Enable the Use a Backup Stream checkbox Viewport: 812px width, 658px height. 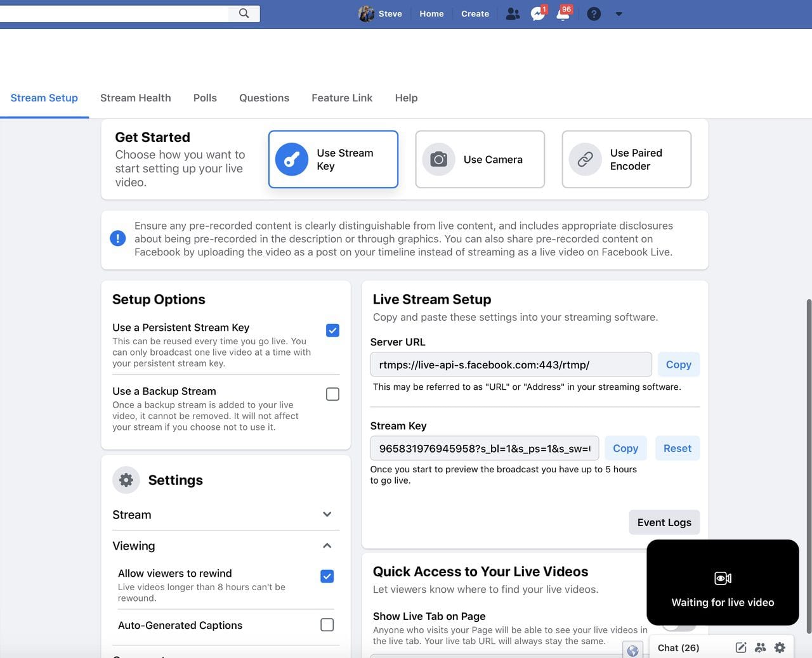coord(332,394)
